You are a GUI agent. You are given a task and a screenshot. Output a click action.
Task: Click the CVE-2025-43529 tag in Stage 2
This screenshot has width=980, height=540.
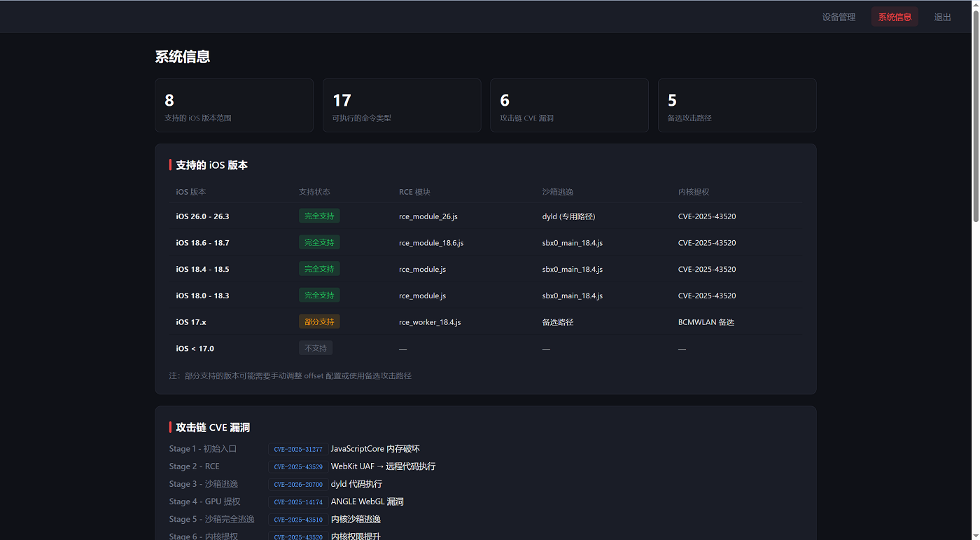click(298, 466)
